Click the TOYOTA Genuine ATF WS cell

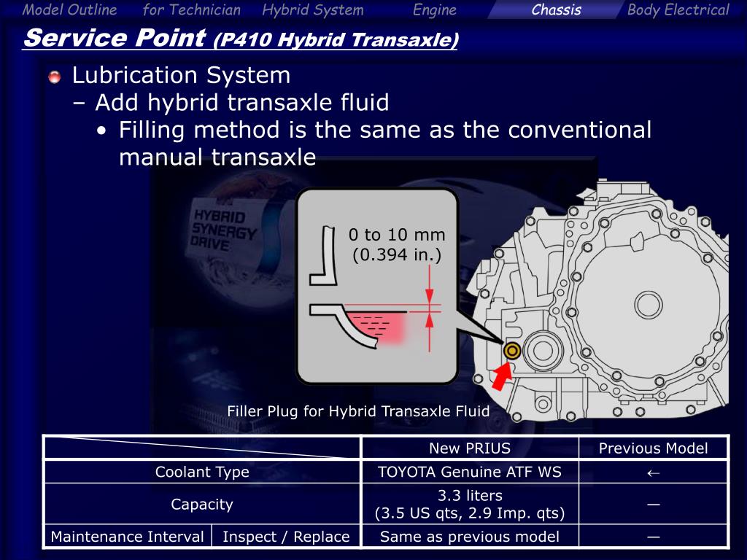tap(470, 472)
